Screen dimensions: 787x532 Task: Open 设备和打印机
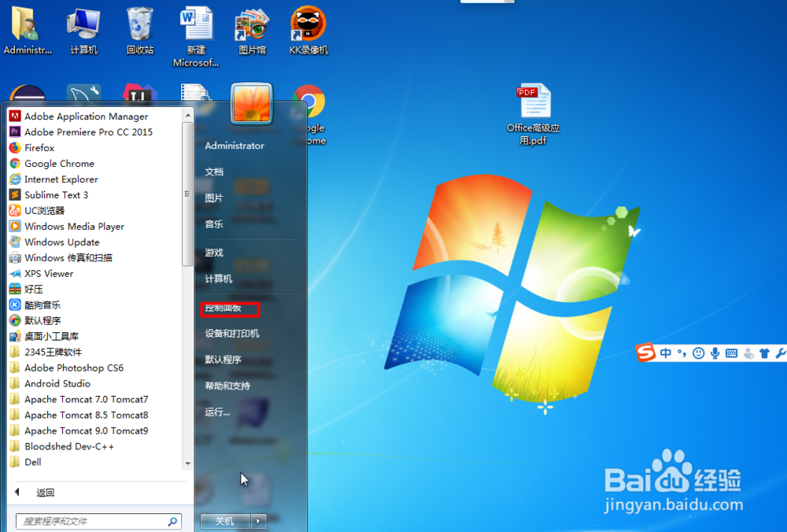tap(232, 333)
